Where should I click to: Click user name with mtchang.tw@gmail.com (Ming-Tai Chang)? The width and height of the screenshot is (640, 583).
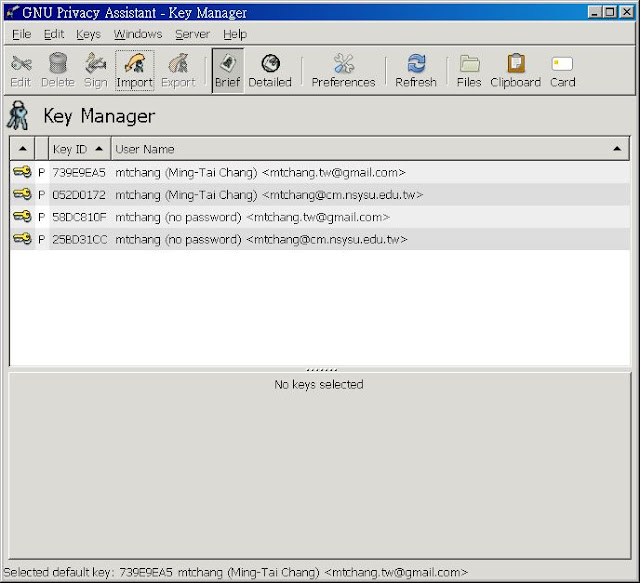[260, 173]
